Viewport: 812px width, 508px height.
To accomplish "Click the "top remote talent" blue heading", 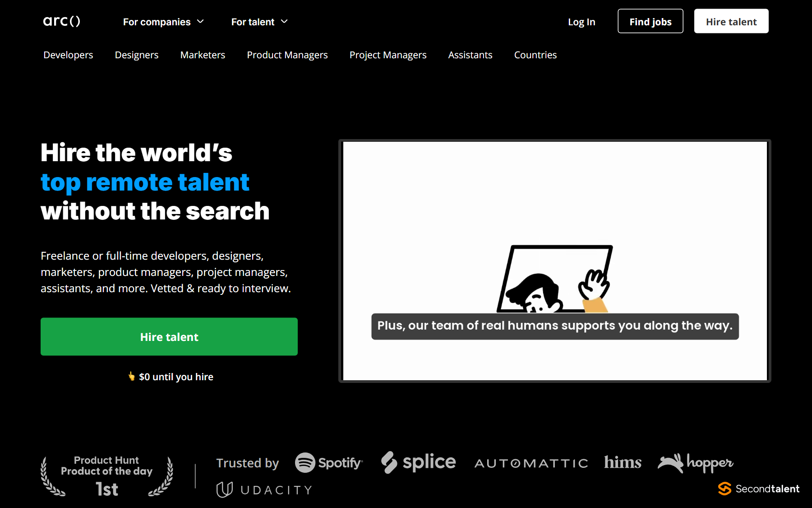I will (145, 182).
